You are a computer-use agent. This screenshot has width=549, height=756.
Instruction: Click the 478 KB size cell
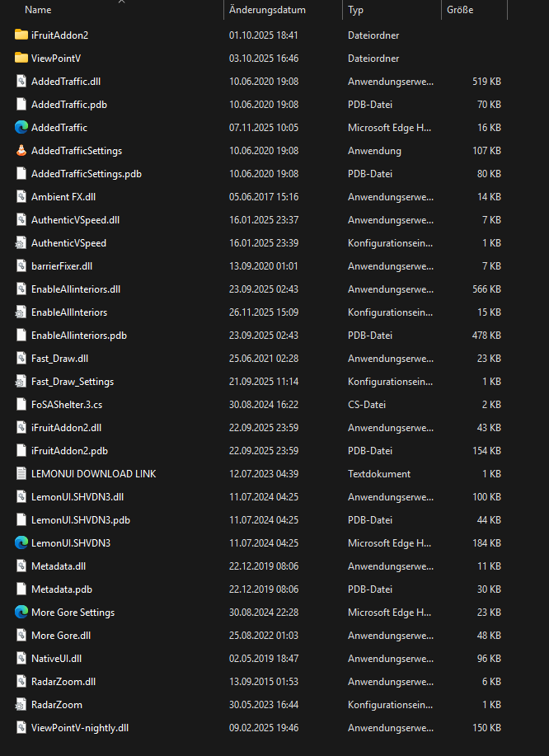tap(486, 335)
